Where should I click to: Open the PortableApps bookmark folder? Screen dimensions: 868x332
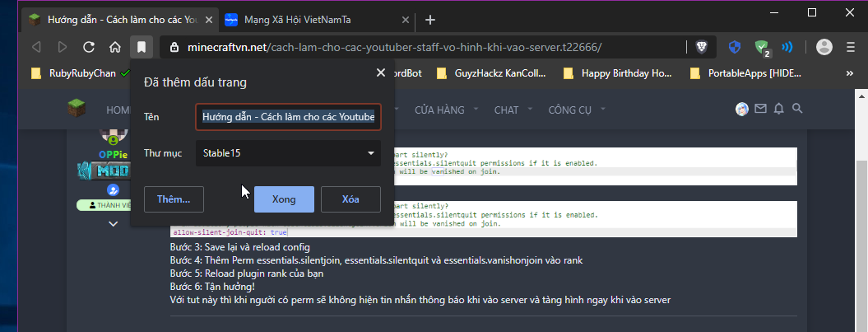pyautogui.click(x=745, y=72)
